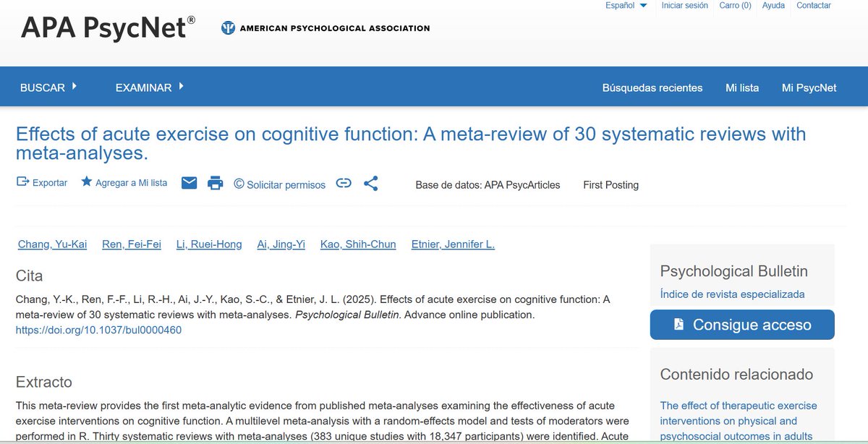
Task: Open Índice de revista especializada
Action: (x=732, y=294)
